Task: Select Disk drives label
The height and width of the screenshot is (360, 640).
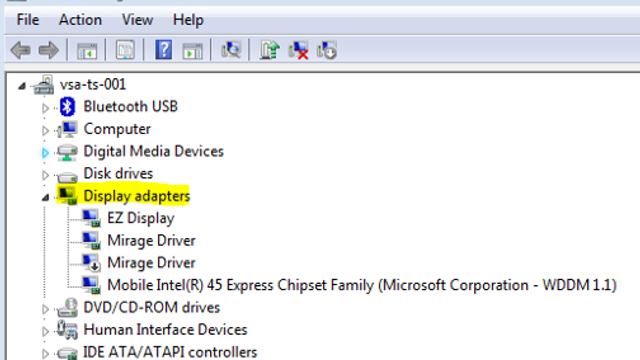Action: click(118, 173)
